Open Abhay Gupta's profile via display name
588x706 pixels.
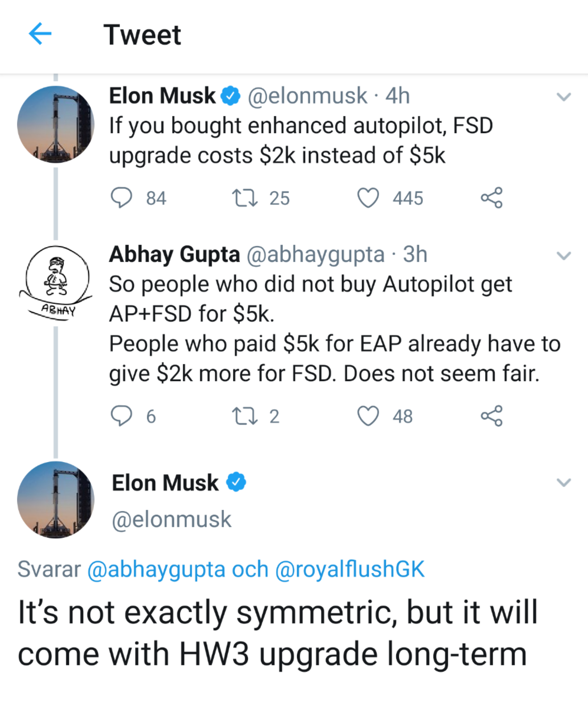point(174,254)
